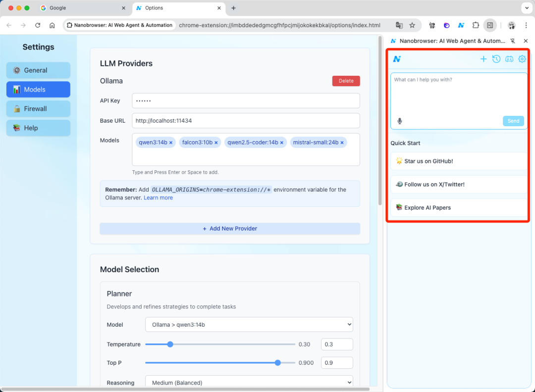Remove the qwen3:14b model tag
The height and width of the screenshot is (392, 535).
(x=170, y=143)
